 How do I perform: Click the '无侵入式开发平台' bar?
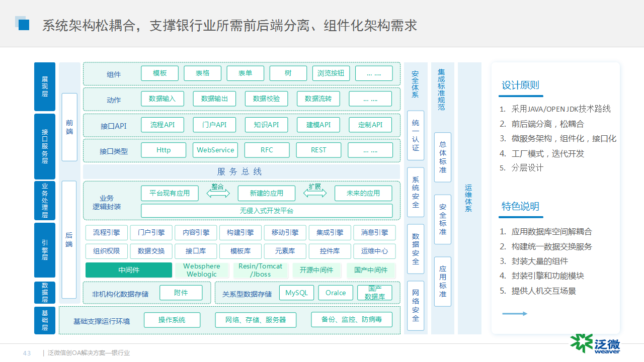(x=267, y=211)
